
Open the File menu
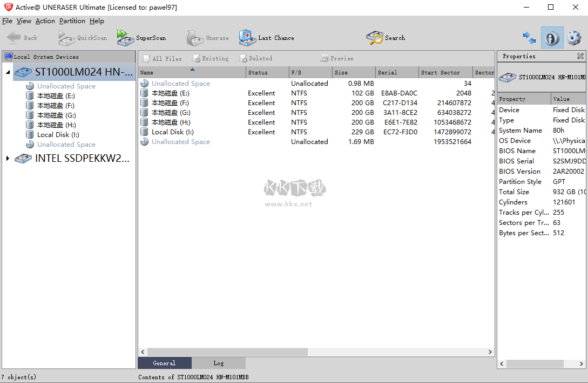pyautogui.click(x=7, y=21)
